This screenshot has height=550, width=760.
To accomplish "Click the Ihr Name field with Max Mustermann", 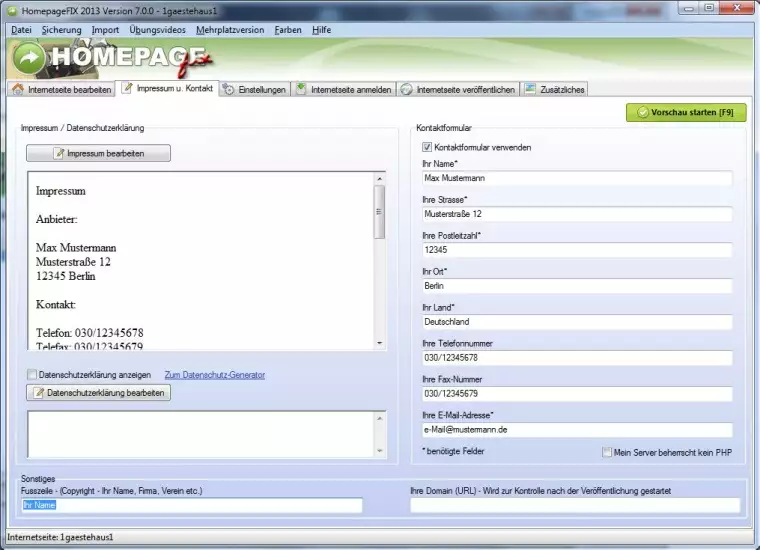I will tap(577, 178).
